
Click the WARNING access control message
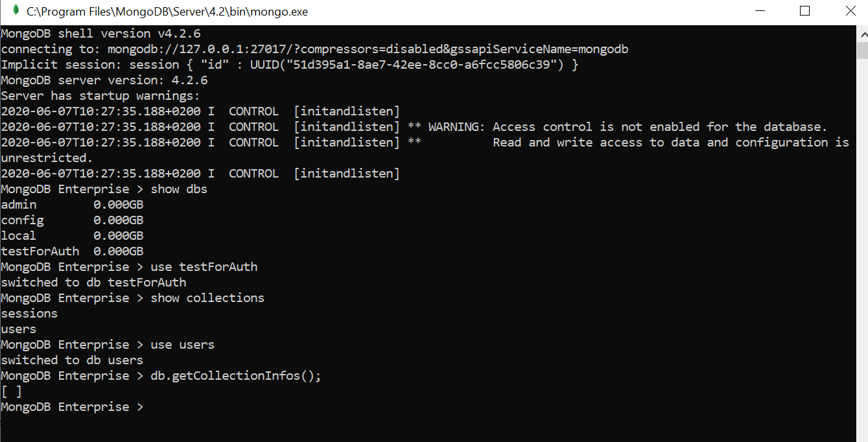point(628,127)
